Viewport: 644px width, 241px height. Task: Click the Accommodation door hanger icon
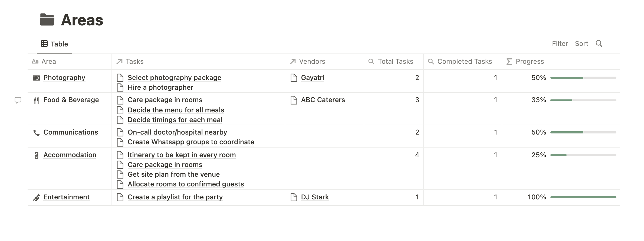click(36, 155)
